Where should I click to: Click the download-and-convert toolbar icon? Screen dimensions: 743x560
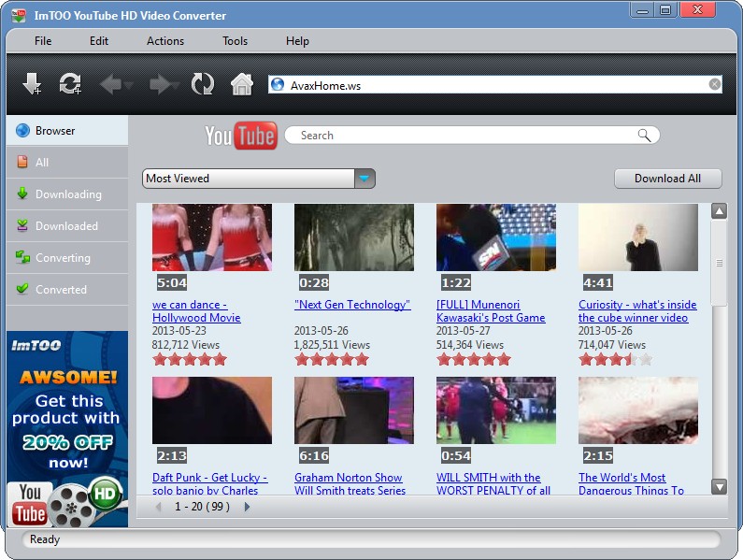(70, 84)
